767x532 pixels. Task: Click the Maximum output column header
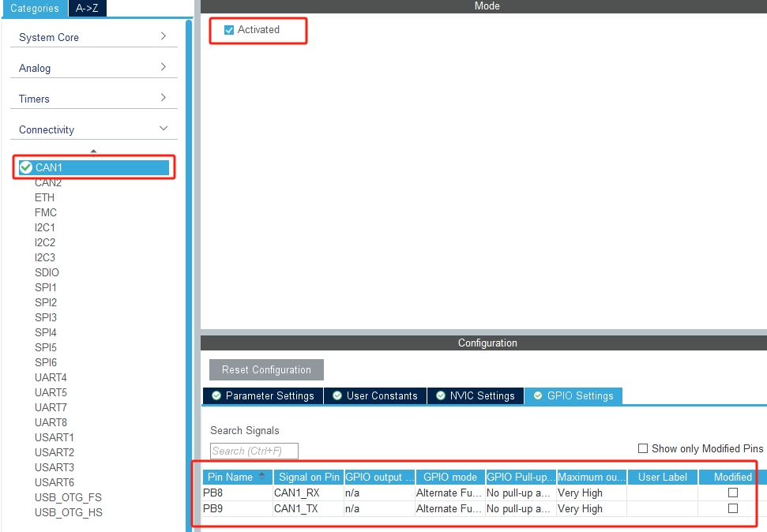(x=592, y=477)
